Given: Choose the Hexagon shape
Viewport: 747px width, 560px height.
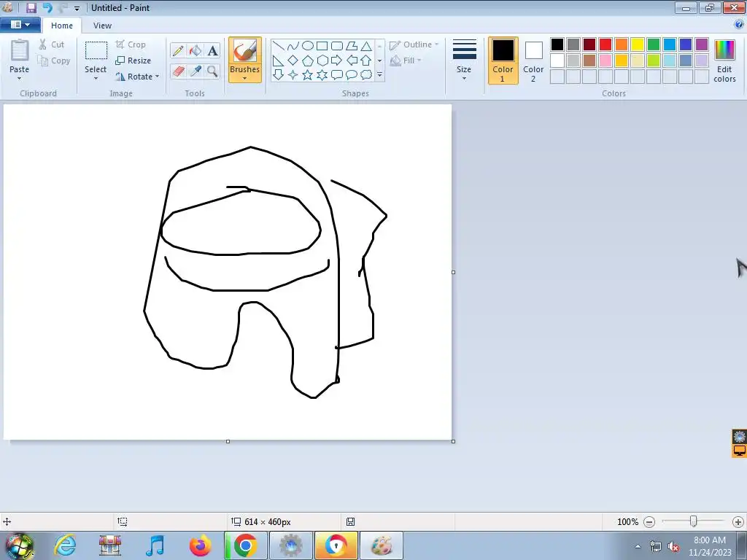Looking at the screenshot, I should coord(322,61).
